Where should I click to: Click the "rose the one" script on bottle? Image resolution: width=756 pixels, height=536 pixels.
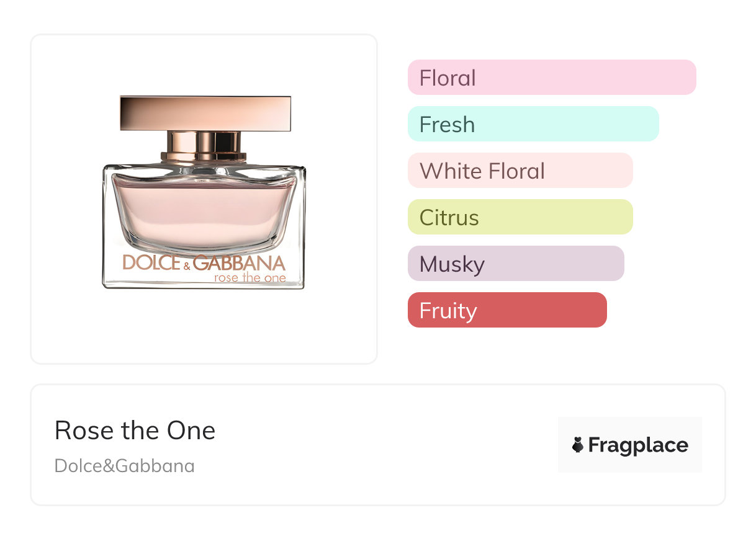(x=250, y=278)
